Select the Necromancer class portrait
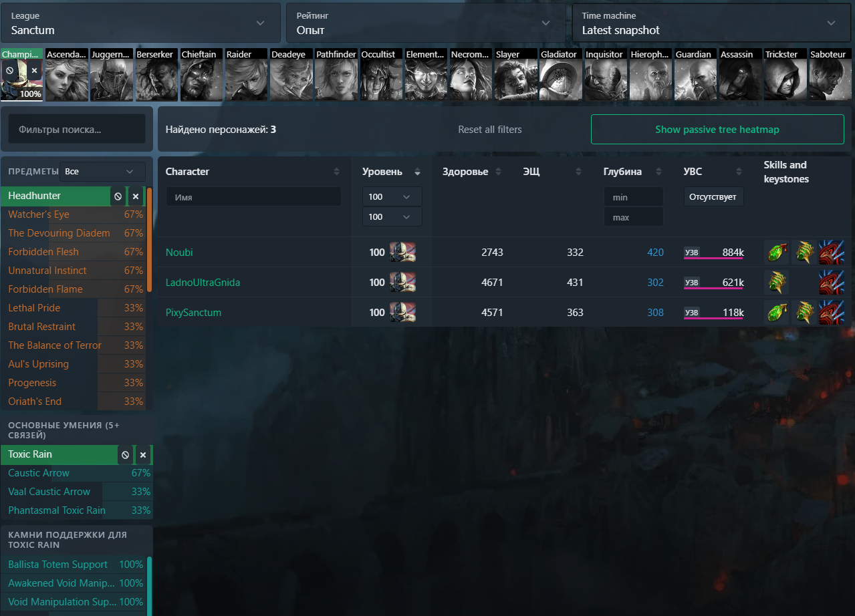 [471, 75]
